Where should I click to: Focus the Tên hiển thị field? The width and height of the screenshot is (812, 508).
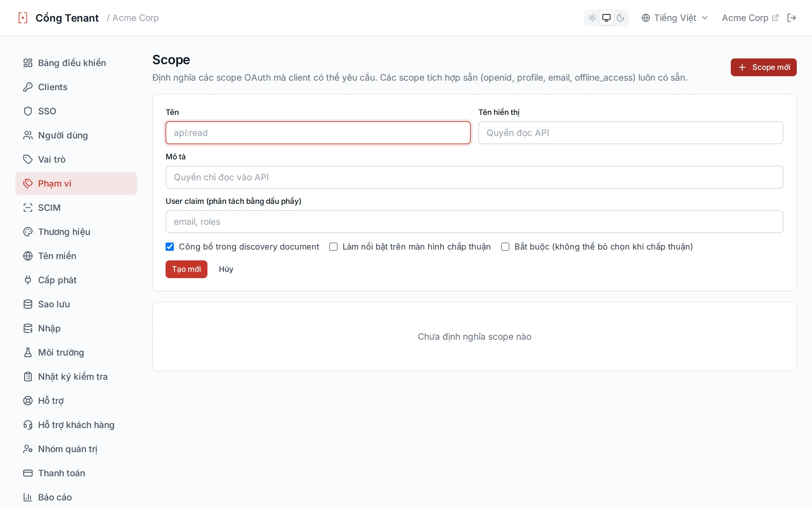click(x=631, y=133)
